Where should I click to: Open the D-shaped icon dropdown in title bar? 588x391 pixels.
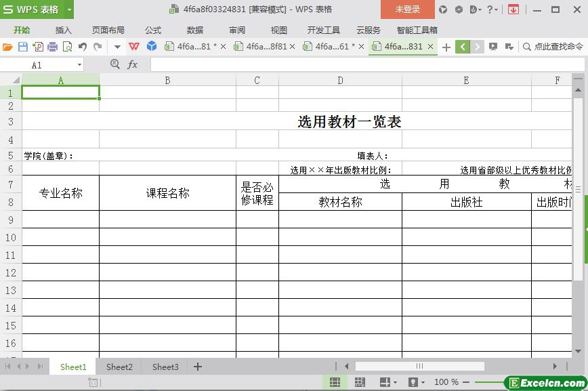[x=475, y=9]
